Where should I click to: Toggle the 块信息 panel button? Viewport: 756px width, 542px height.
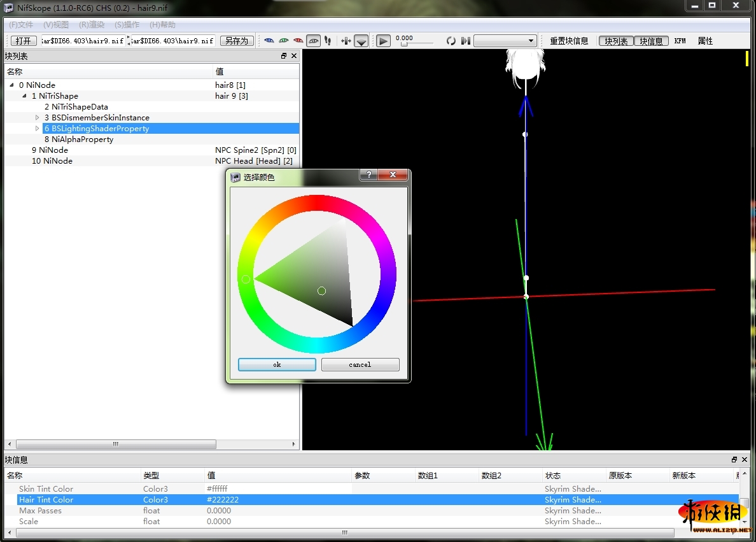tap(651, 41)
